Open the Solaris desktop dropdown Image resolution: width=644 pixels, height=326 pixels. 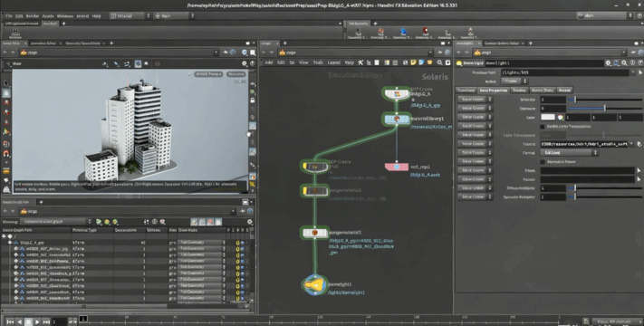[130, 15]
